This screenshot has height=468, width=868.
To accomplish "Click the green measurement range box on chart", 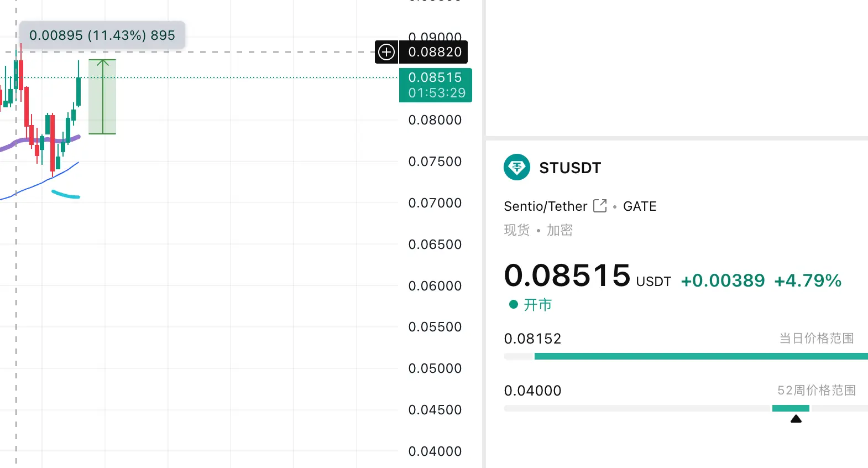I will coord(102,97).
